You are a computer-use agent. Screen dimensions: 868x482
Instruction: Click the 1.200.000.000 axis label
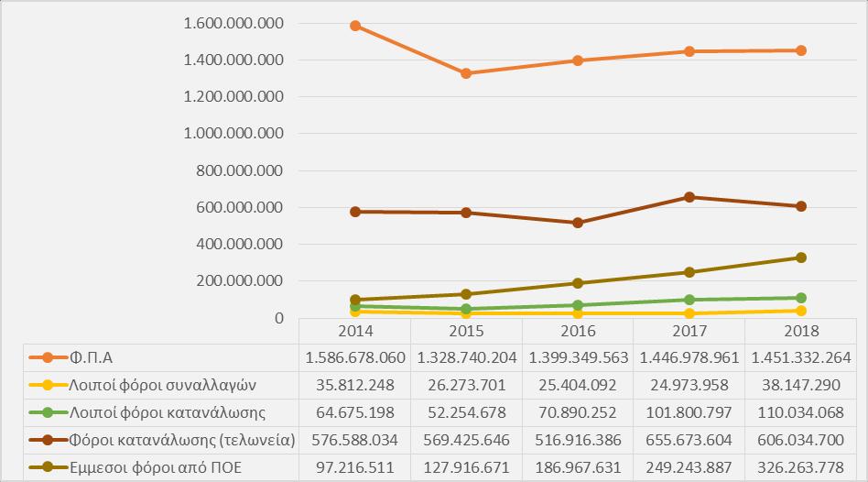[233, 97]
